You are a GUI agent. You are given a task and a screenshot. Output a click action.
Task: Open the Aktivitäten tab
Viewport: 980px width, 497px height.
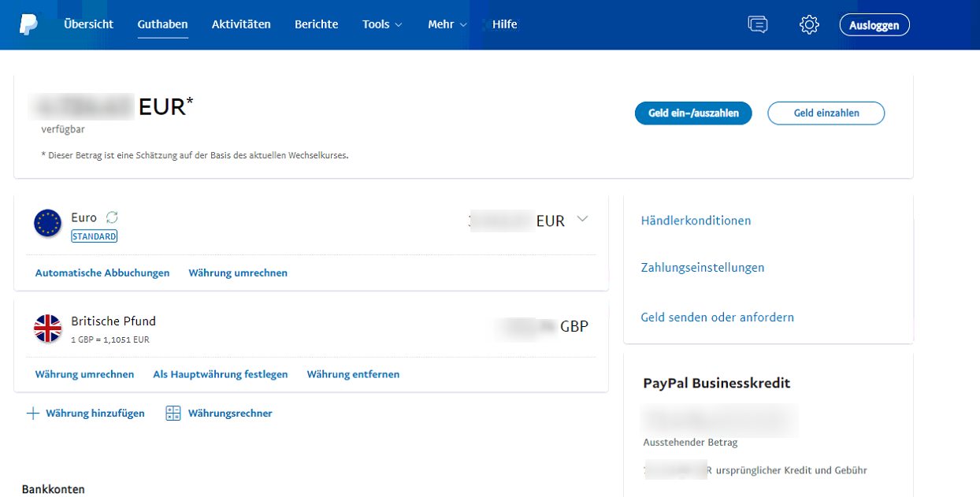coord(241,24)
